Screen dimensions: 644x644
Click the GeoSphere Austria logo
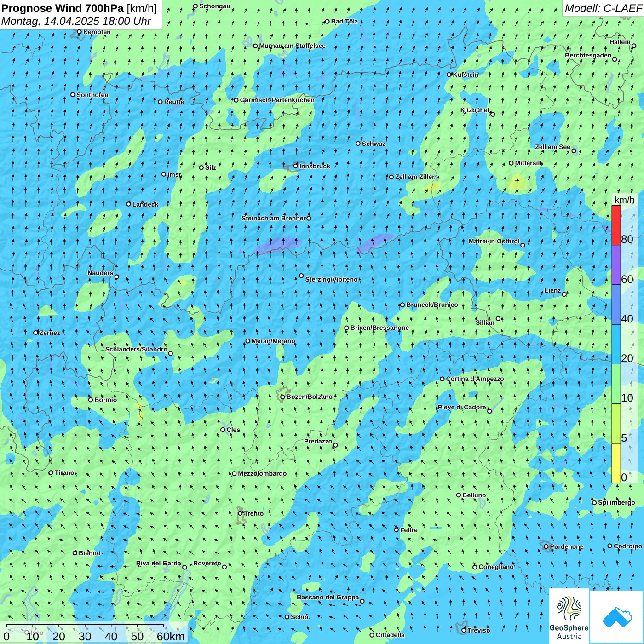[x=569, y=616]
